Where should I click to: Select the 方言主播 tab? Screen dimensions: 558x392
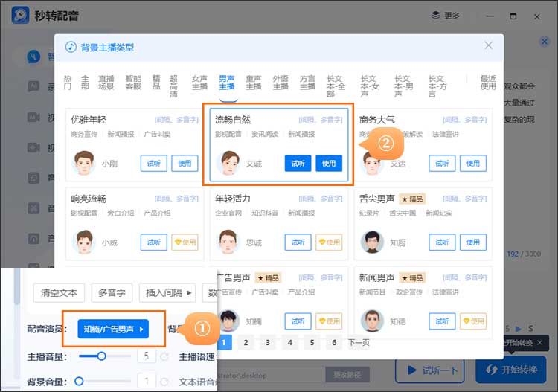pos(307,83)
